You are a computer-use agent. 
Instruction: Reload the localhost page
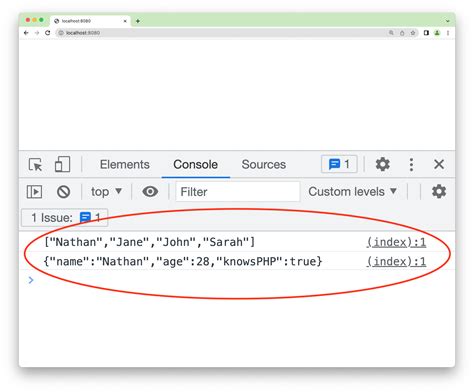[48, 33]
